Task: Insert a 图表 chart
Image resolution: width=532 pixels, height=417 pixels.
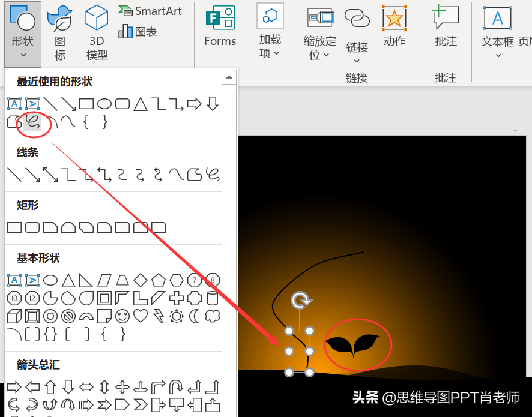Action: [138, 32]
